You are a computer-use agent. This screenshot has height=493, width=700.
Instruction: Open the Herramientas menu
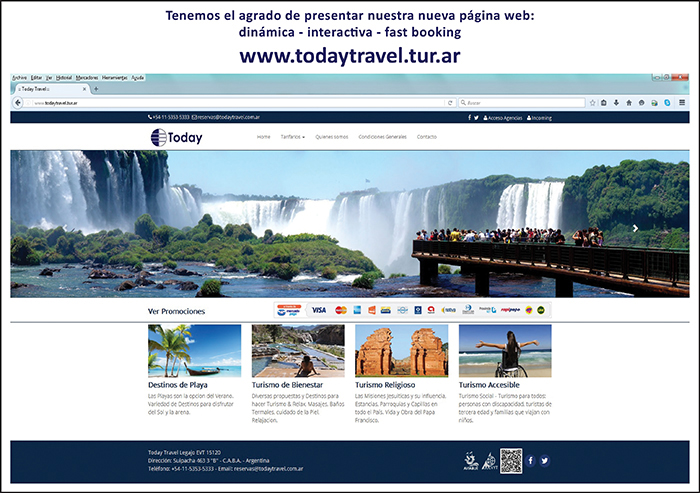(115, 78)
